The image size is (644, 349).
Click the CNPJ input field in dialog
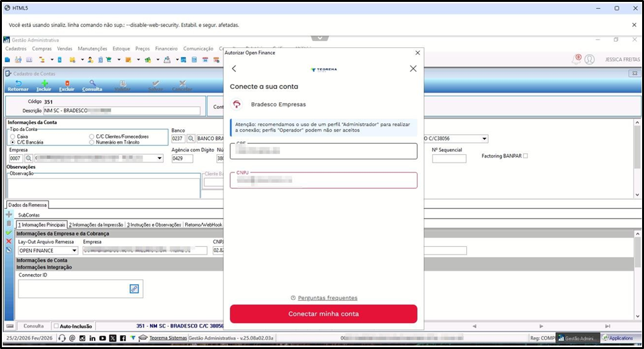[x=324, y=180]
